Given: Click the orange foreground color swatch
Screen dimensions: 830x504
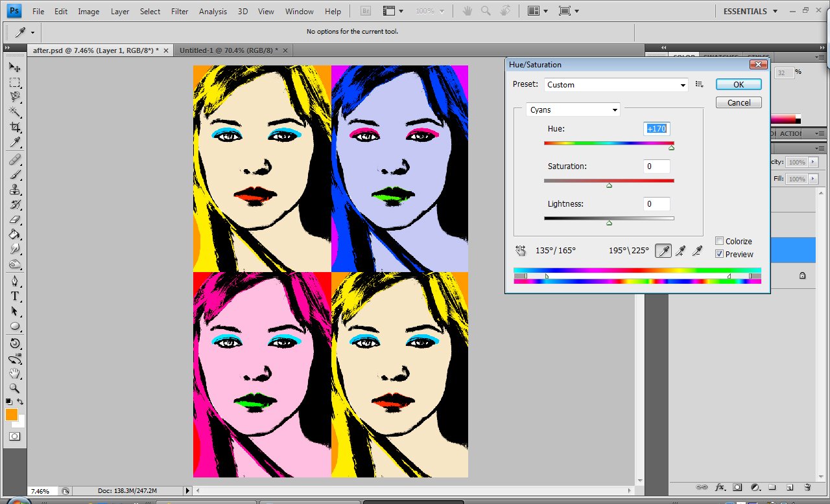Looking at the screenshot, I should (11, 415).
